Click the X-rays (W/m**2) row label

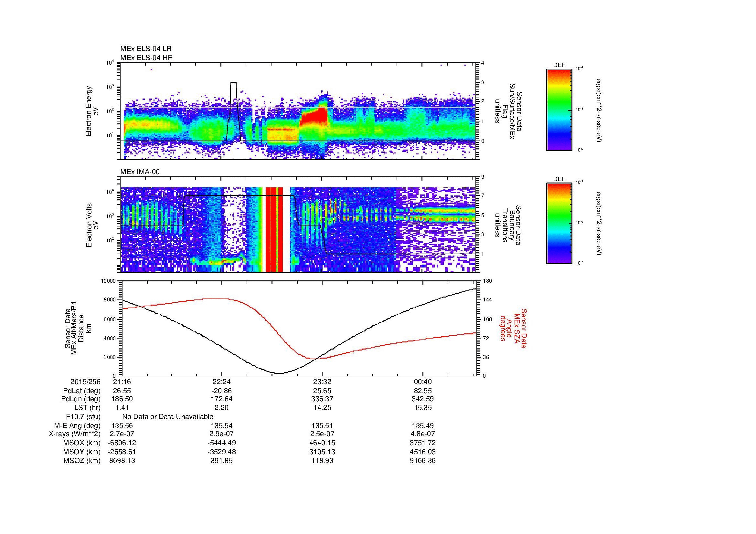[75, 434]
